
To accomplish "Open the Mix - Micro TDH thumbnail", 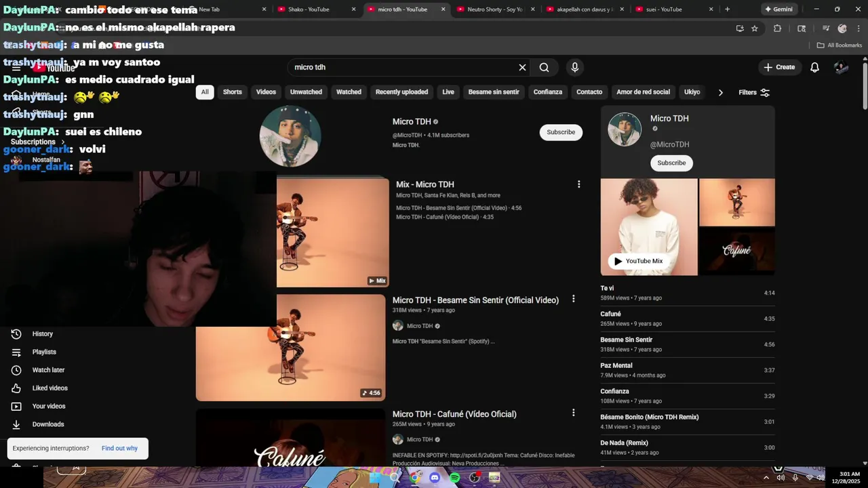I will click(x=332, y=232).
